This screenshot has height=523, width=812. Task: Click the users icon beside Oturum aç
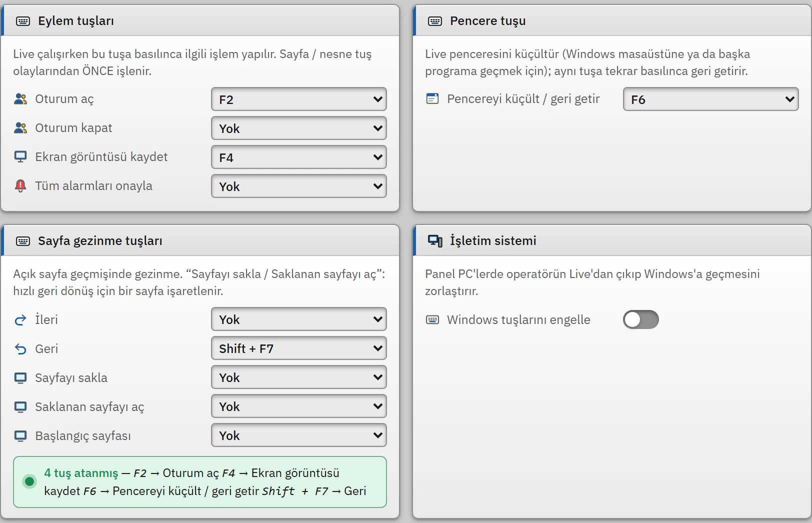click(20, 99)
